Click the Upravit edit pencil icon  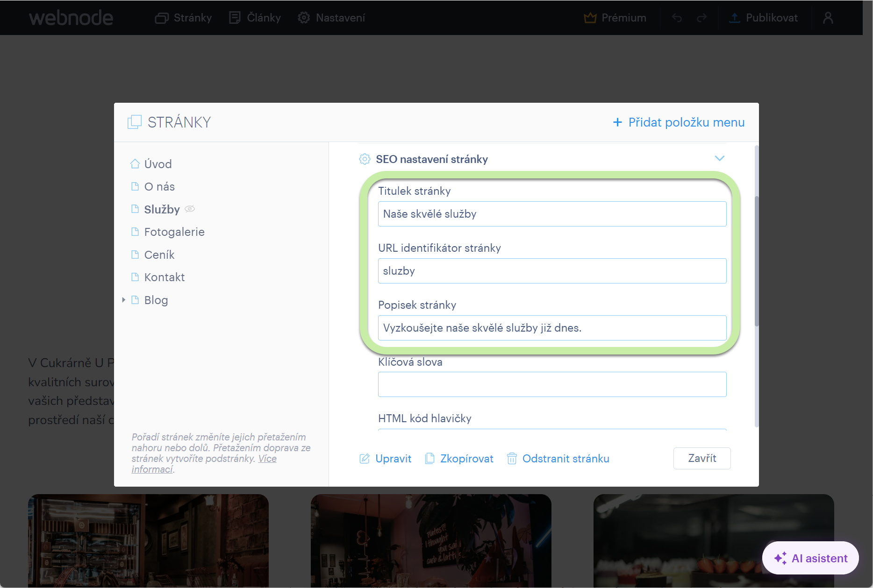tap(365, 459)
